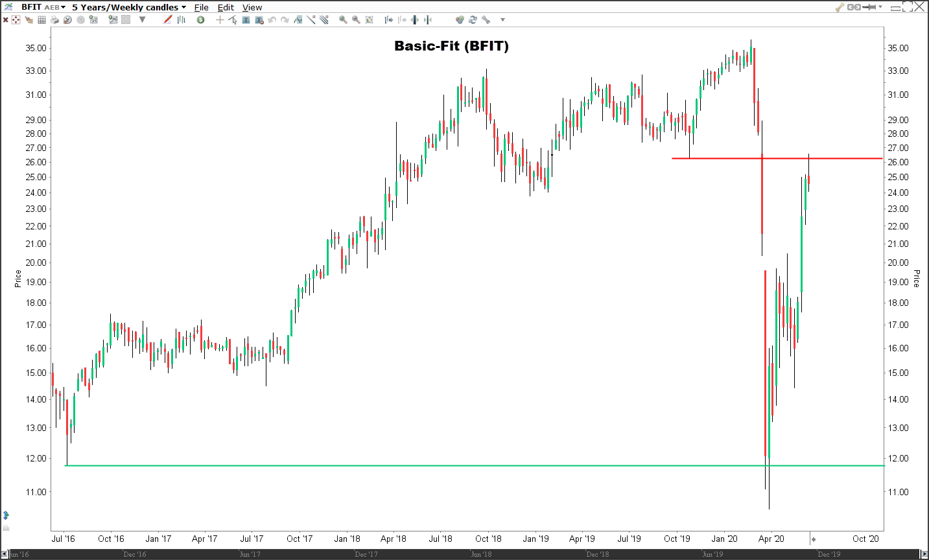Screen dimensions: 929x560
Task: Select the crosshair plus cursor tool
Action: [220, 20]
